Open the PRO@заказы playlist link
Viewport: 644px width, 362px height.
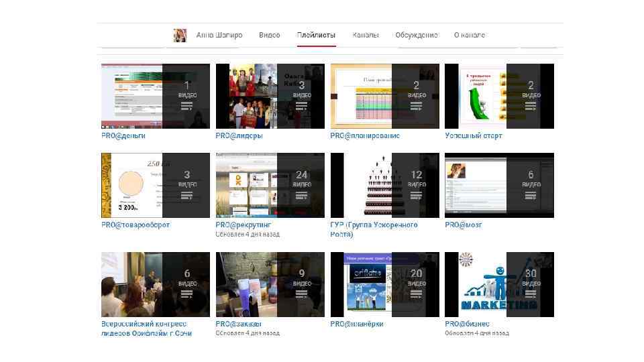coord(238,324)
